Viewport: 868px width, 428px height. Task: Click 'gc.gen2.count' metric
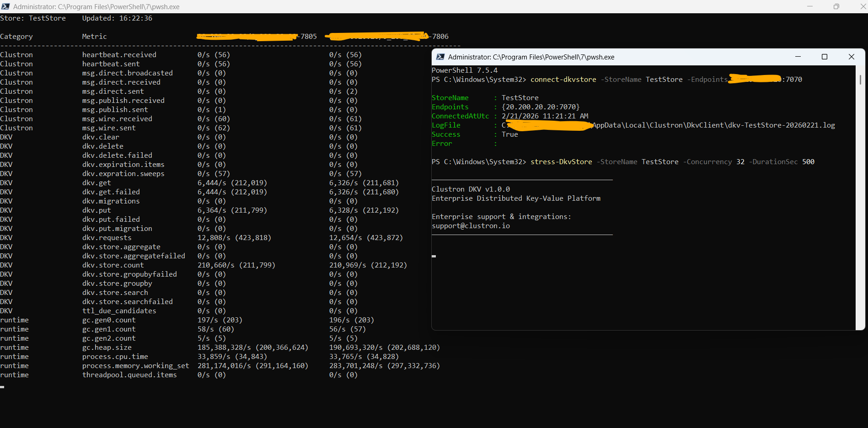(x=109, y=338)
